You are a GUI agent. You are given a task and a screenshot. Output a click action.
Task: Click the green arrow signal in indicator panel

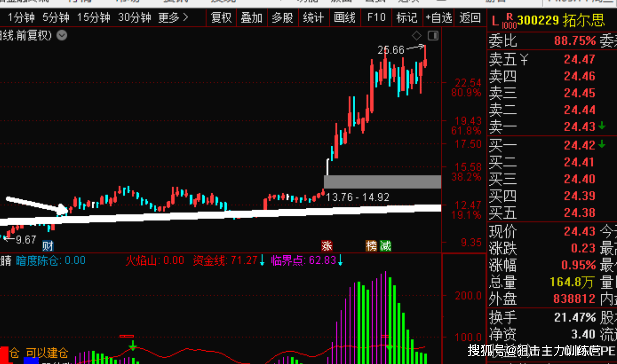132,345
